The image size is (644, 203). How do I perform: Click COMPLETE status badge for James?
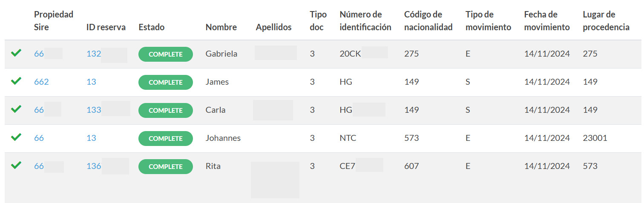pyautogui.click(x=166, y=82)
